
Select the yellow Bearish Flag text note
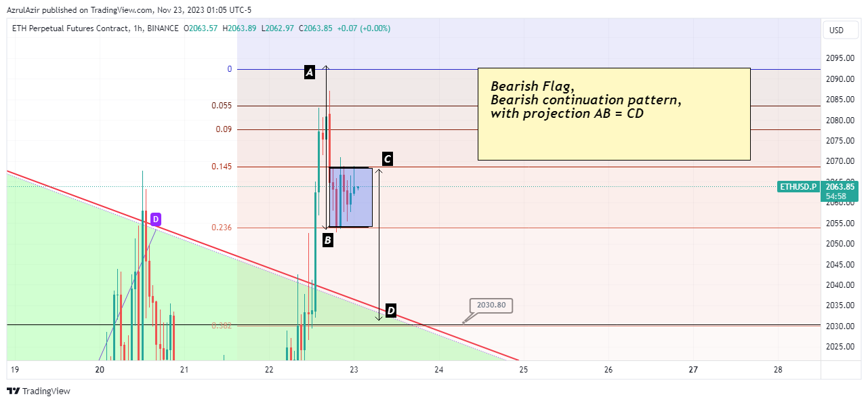coord(614,114)
